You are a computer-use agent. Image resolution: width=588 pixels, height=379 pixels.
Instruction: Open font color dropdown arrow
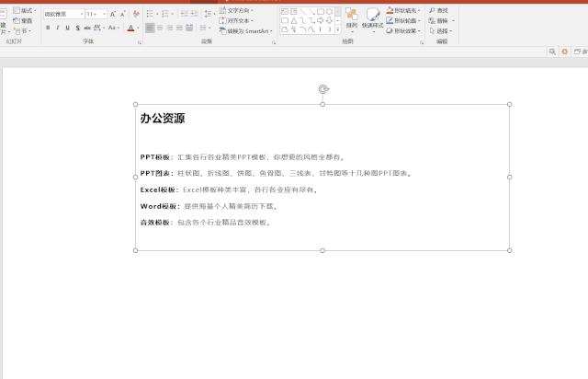click(x=138, y=29)
